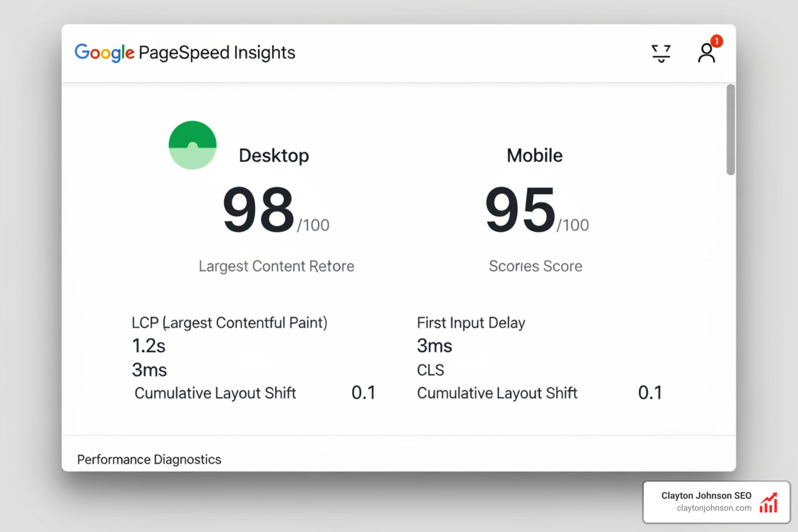Open LCP (Largest Contentful Paint) details

tap(230, 322)
